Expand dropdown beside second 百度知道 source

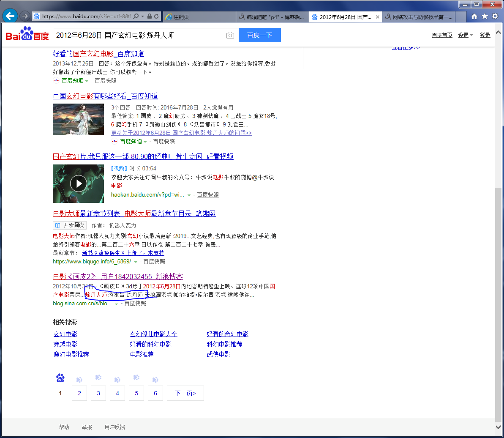pos(145,142)
